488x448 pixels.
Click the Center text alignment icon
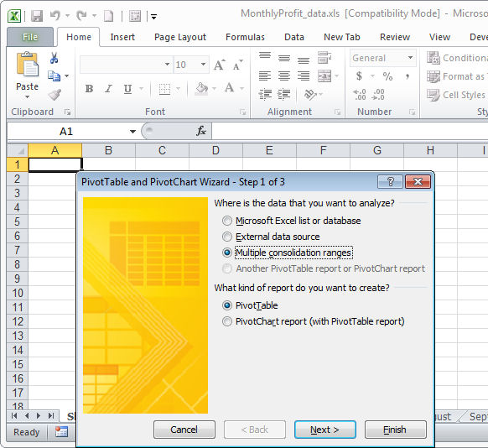(x=284, y=76)
